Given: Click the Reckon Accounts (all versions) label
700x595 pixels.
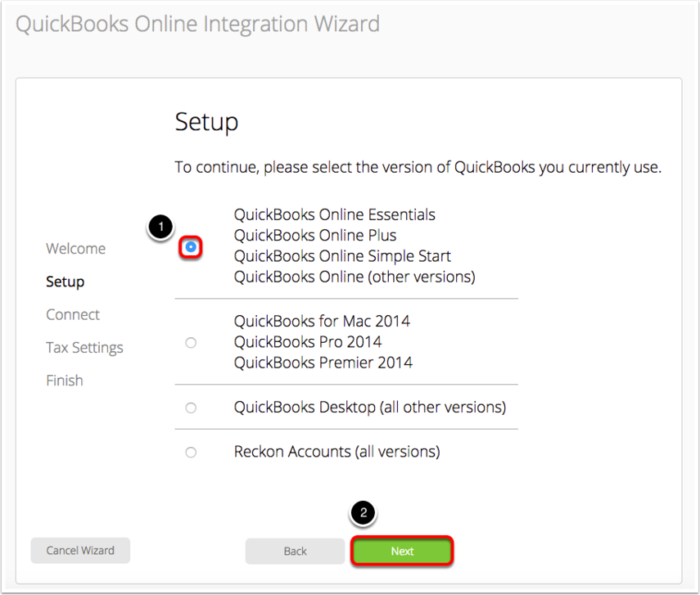Looking at the screenshot, I should [x=337, y=452].
